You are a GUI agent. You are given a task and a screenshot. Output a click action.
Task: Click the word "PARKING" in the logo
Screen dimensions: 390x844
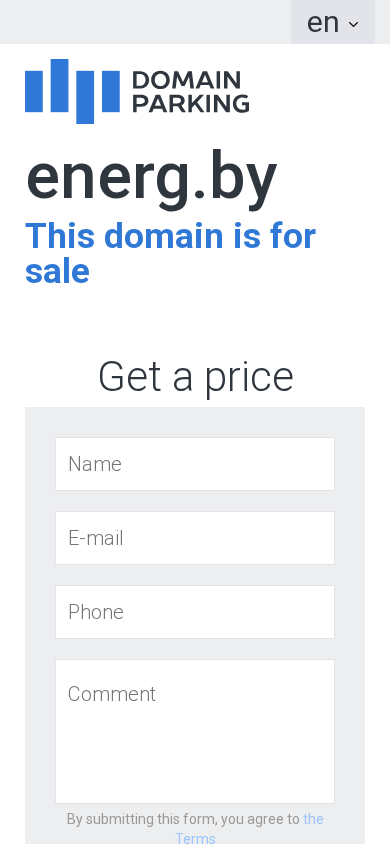[190, 103]
